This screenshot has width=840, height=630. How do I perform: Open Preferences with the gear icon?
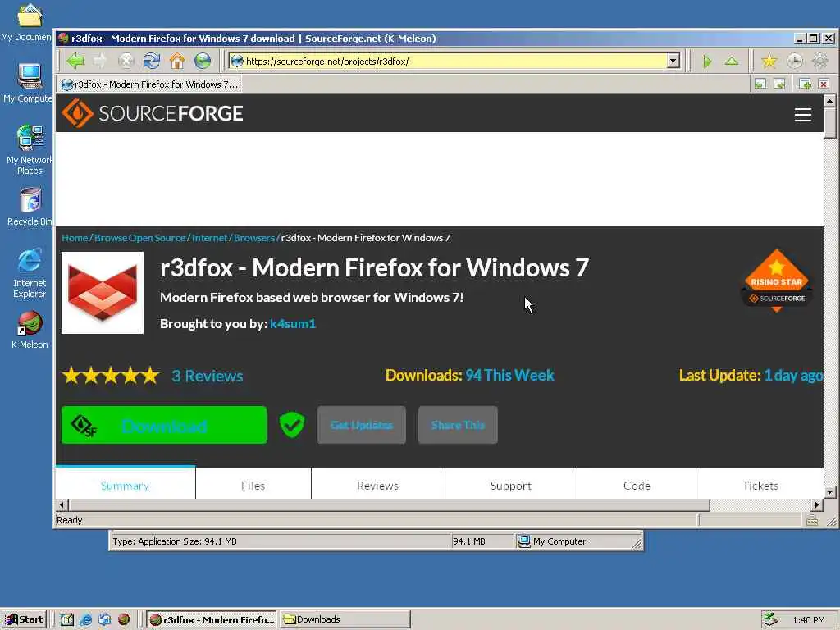pyautogui.click(x=820, y=62)
